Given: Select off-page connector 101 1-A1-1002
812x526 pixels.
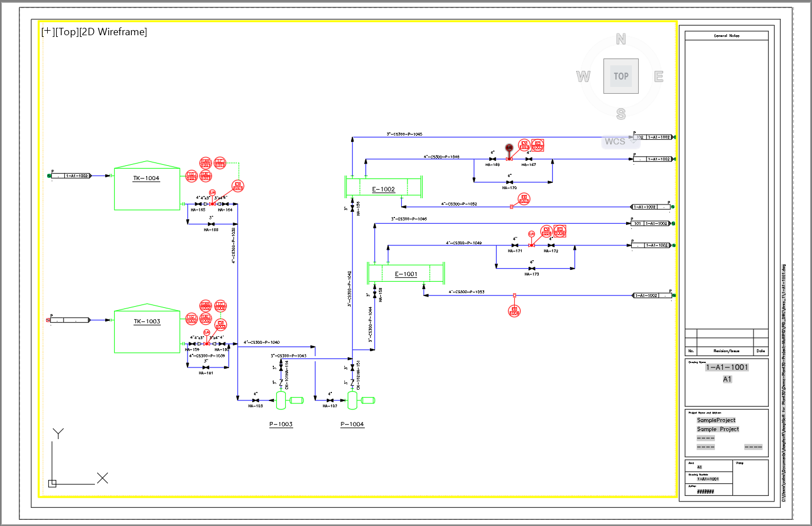Looking at the screenshot, I should click(652, 223).
